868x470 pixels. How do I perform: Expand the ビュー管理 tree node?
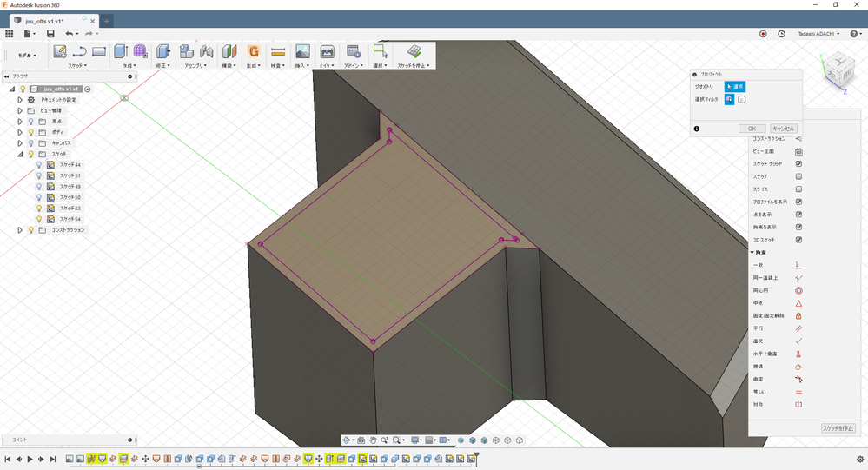coord(20,110)
